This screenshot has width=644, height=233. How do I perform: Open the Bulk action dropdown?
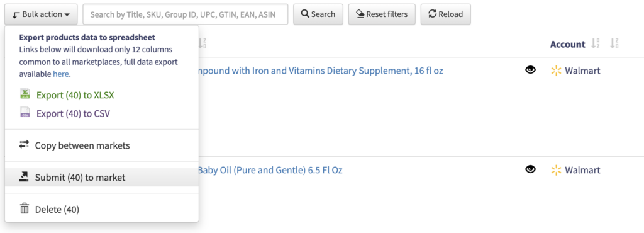pyautogui.click(x=41, y=14)
